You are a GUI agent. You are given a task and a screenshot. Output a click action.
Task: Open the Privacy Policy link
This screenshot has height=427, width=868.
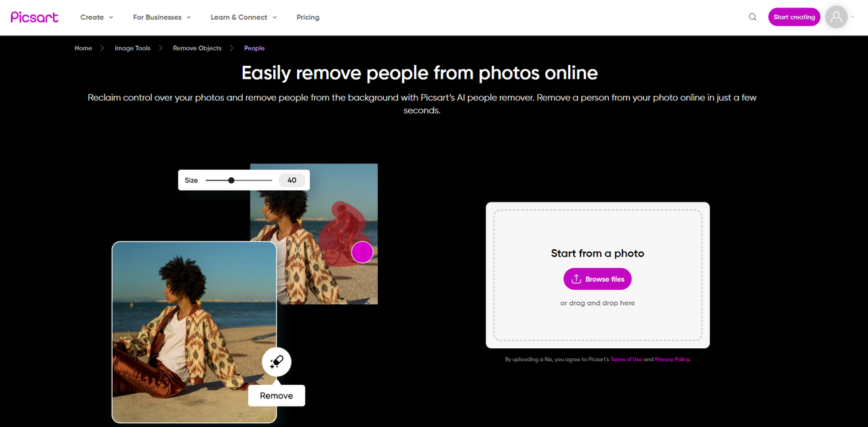coord(672,359)
